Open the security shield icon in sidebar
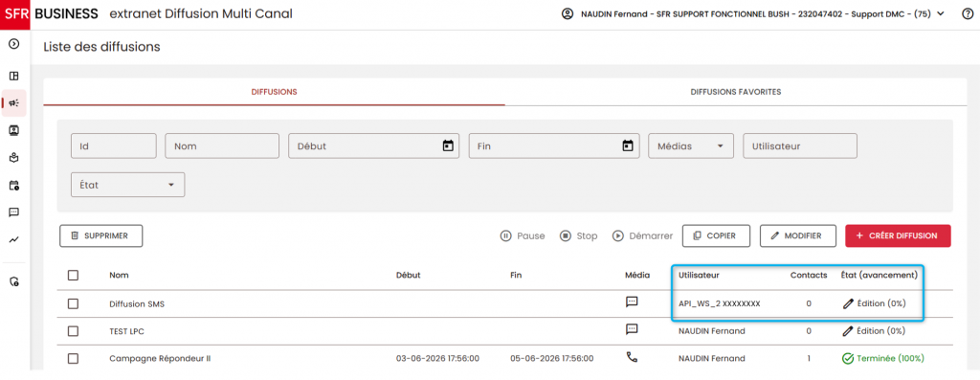Screen dimensions: 980x380 coord(13,281)
